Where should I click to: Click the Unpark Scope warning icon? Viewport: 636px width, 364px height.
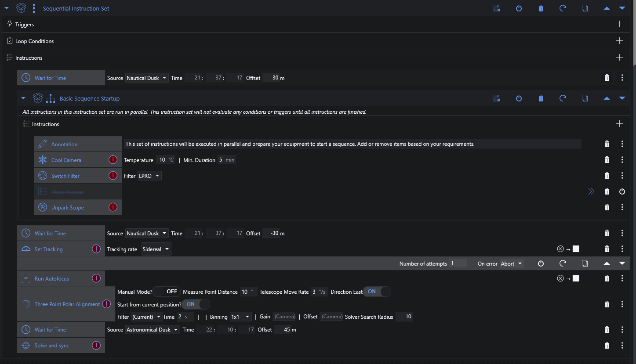(x=113, y=207)
